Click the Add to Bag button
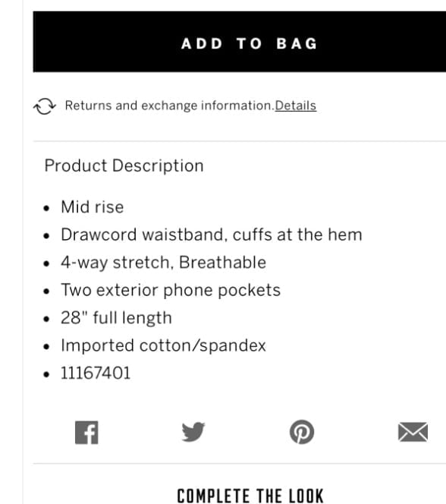 coord(240,42)
